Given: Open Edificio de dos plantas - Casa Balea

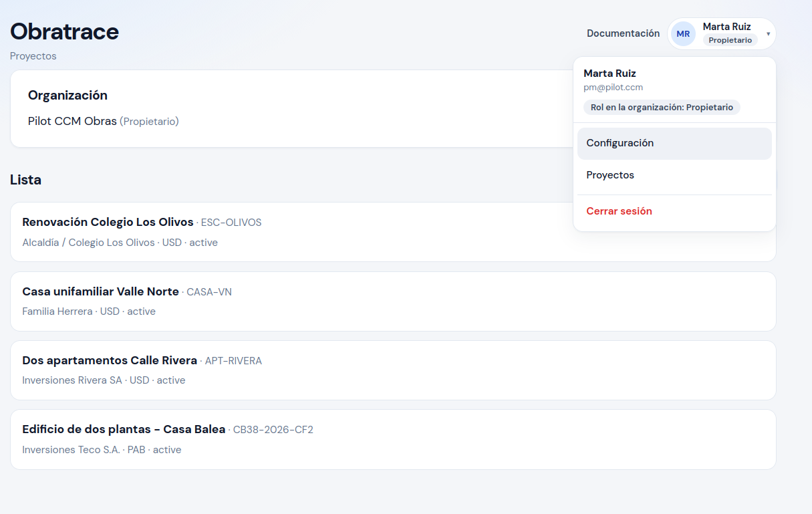Looking at the screenshot, I should 124,429.
